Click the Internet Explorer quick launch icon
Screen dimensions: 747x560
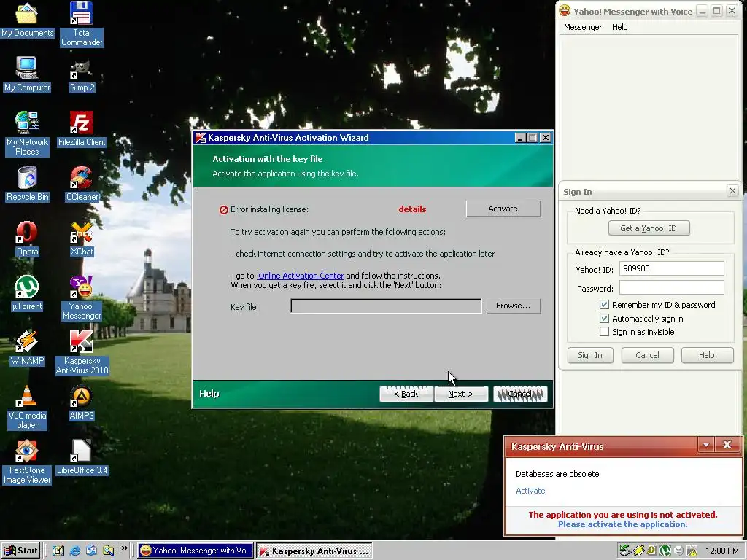click(x=75, y=551)
